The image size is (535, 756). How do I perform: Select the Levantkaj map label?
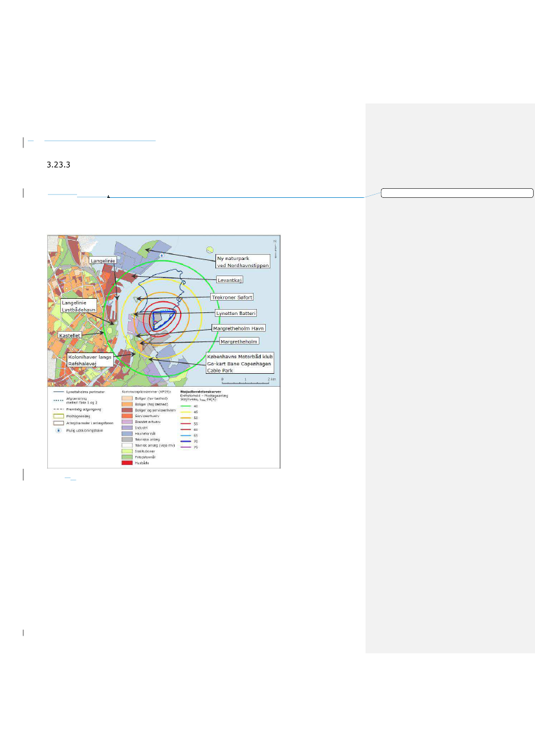(230, 279)
